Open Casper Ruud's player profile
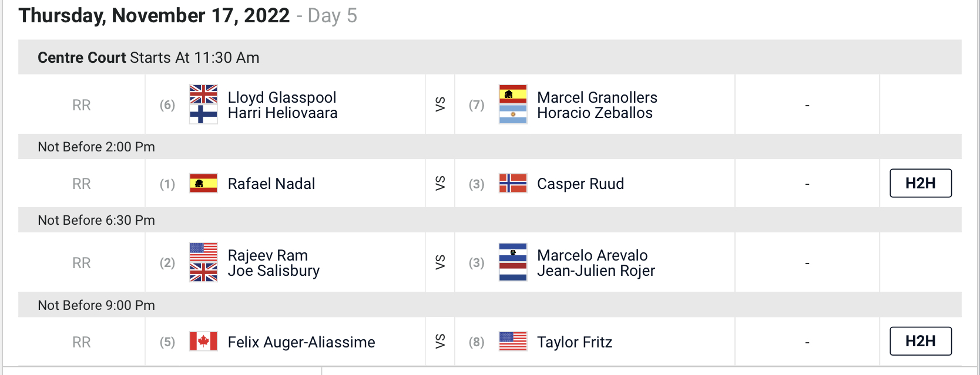The image size is (980, 375). pos(580,184)
